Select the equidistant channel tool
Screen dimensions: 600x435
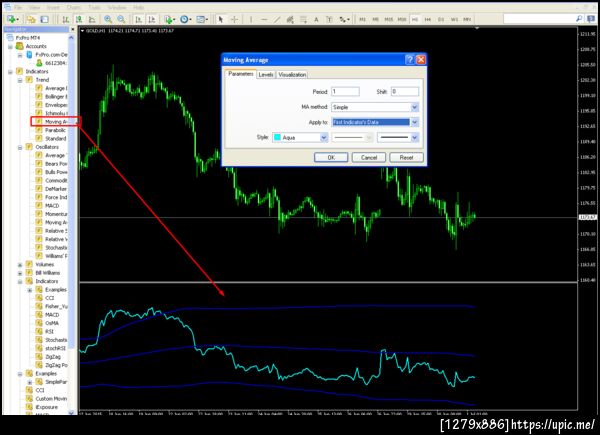tap(290, 19)
